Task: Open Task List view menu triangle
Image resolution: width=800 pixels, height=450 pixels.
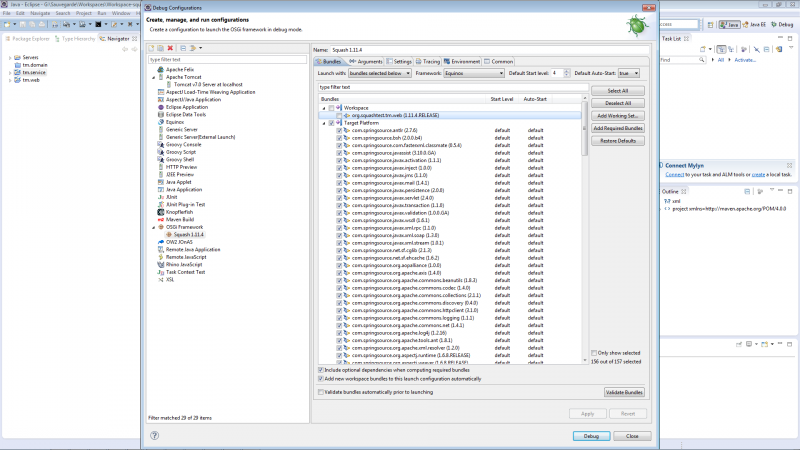Action: coord(791,48)
